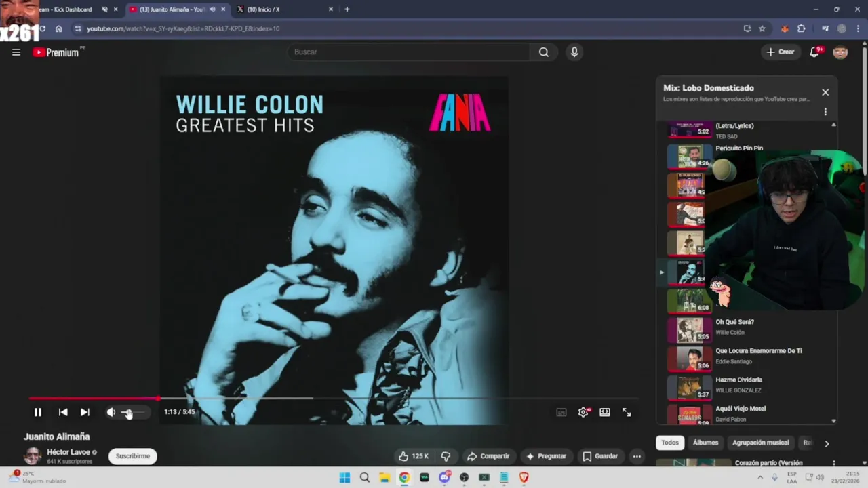The height and width of the screenshot is (488, 868).
Task: Open the browser extensions puzzle icon
Action: tap(802, 28)
